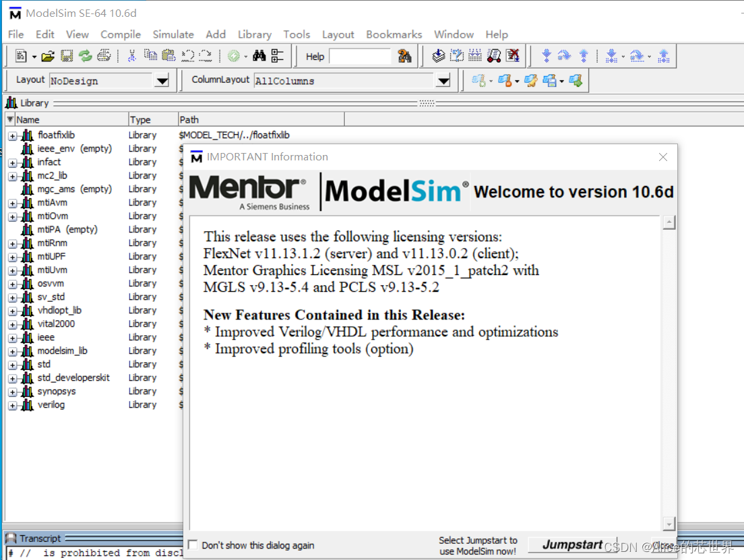Expand the osvvm library node

[12, 284]
